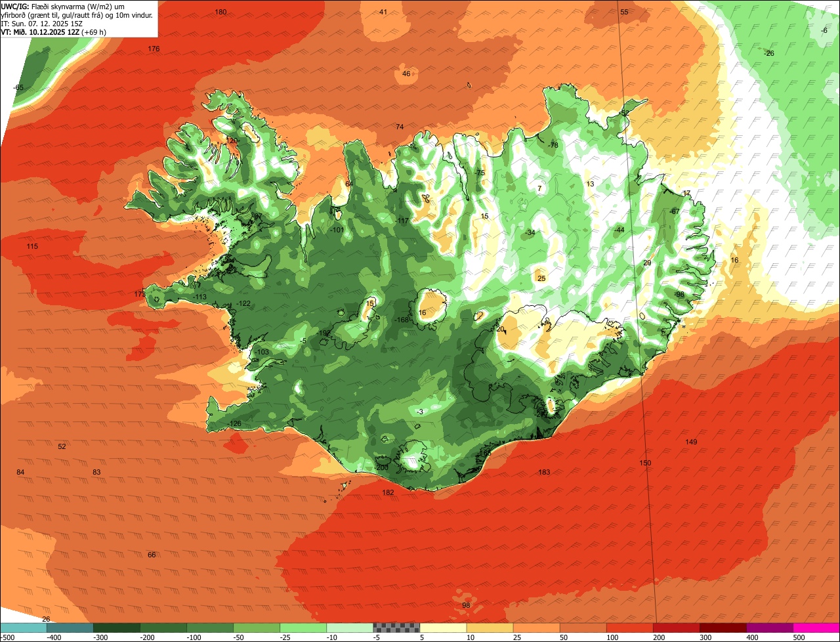840x642 pixels.
Task: Select the map value 46
Action: [x=406, y=74]
